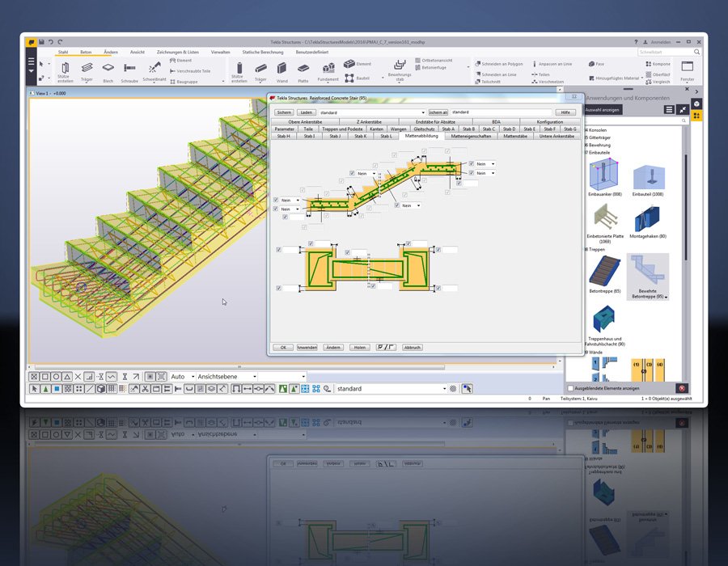Click the Abbruch button

(x=412, y=348)
